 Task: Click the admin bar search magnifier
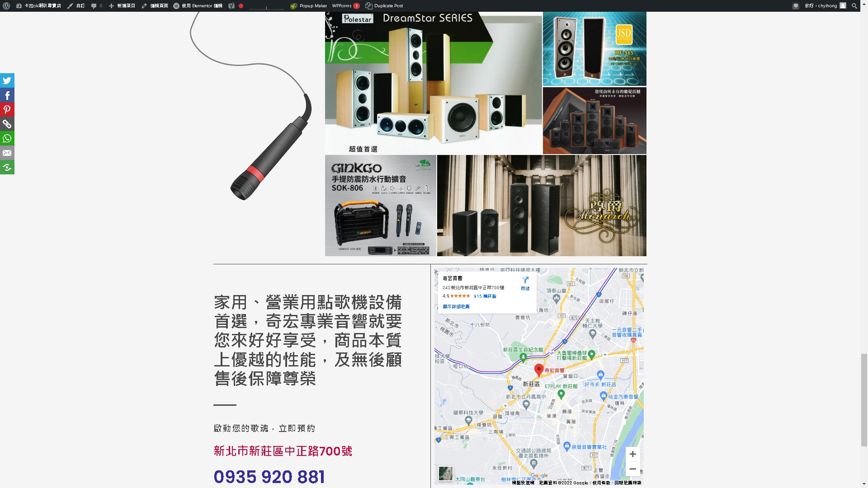(854, 6)
